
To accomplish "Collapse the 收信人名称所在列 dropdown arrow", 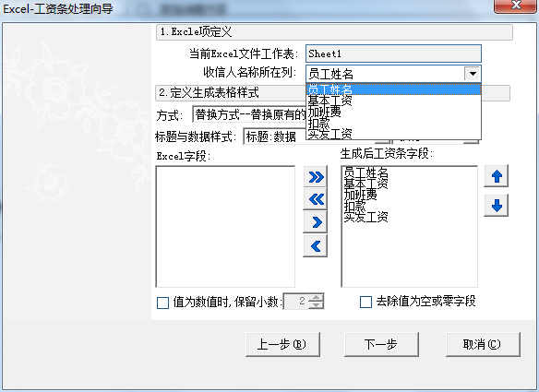I will (x=473, y=74).
